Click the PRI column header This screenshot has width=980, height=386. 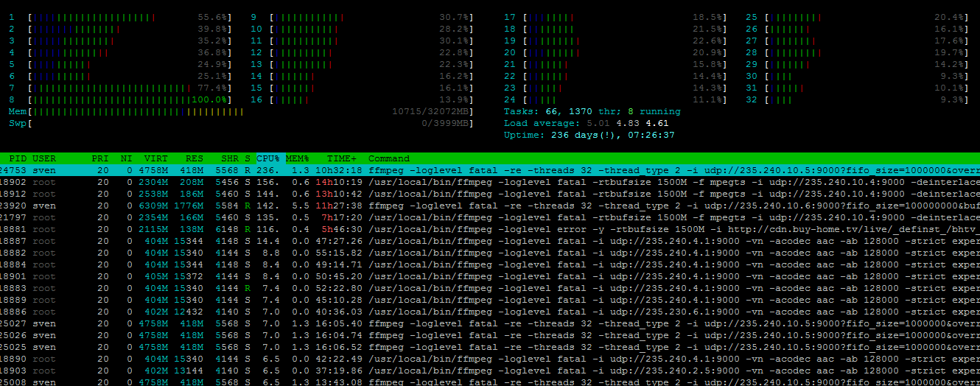[x=100, y=158]
